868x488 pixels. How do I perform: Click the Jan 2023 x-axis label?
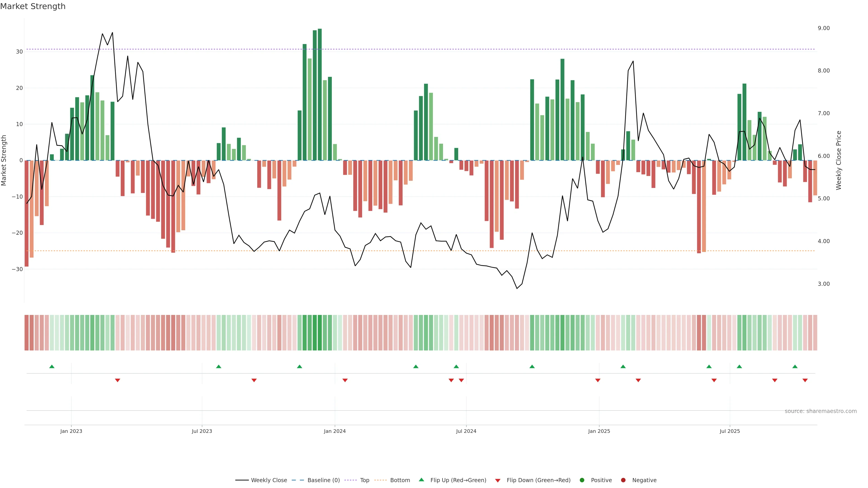pyautogui.click(x=71, y=431)
